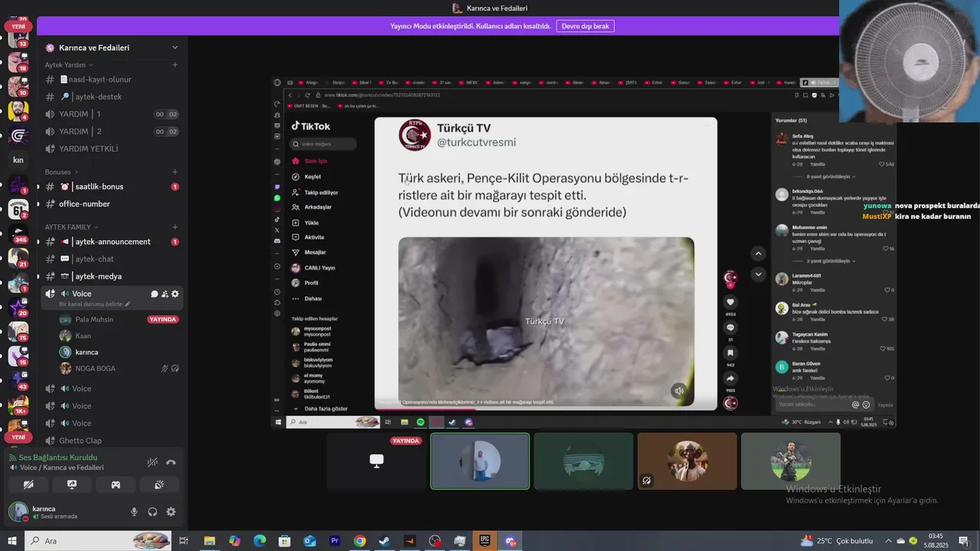Disconnect from the voice call
The height and width of the screenshot is (551, 980).
click(171, 462)
